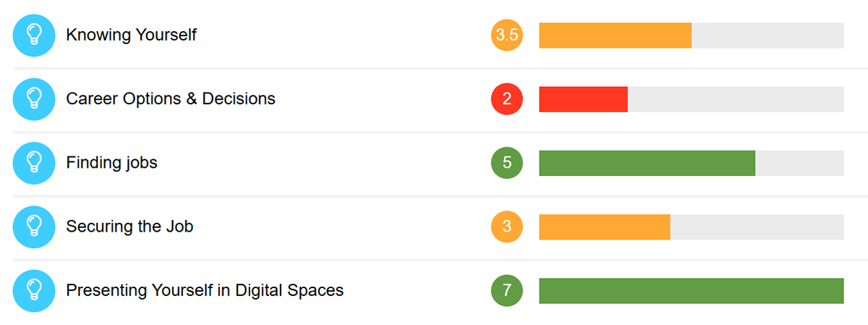
Task: Click the orange 3.5 score badge
Action: (507, 35)
